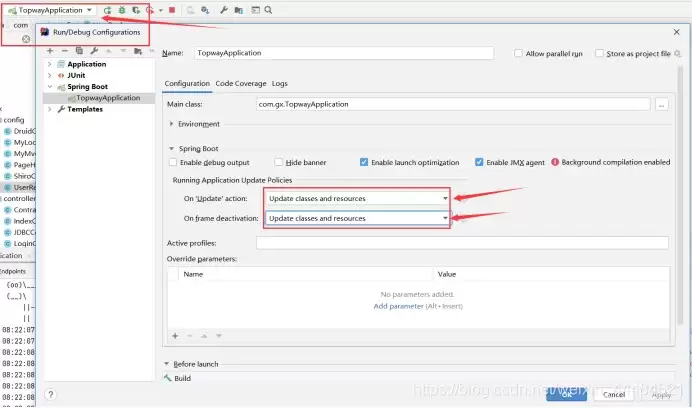The width and height of the screenshot is (692, 408).
Task: Run TopwayApplication with the green run icon
Action: (x=107, y=10)
